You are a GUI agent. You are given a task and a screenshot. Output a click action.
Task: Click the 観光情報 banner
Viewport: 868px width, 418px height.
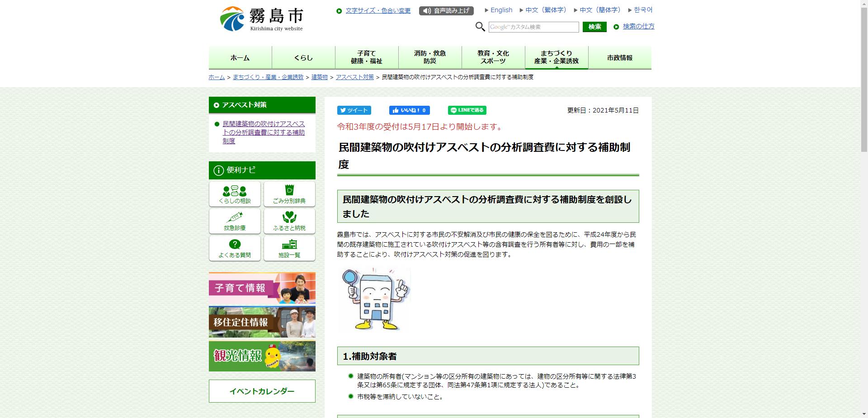tap(262, 357)
